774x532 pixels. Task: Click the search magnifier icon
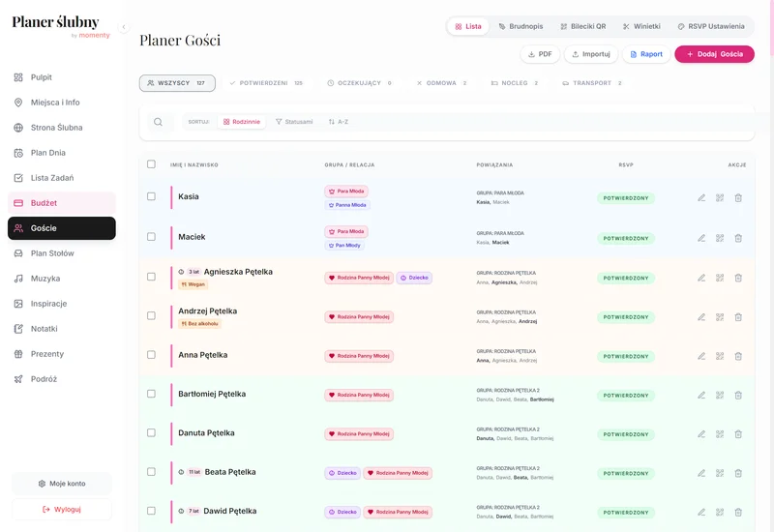pyautogui.click(x=158, y=122)
